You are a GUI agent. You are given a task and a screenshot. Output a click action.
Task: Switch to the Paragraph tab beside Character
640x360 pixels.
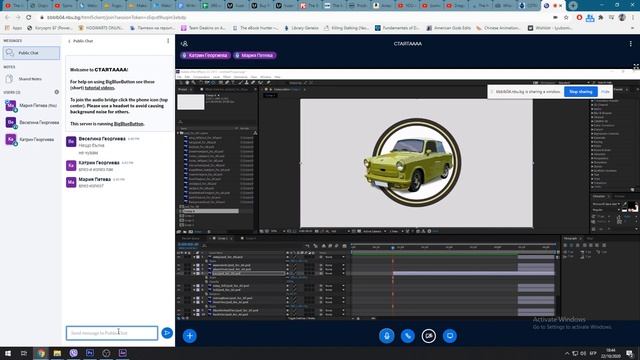click(x=619, y=196)
